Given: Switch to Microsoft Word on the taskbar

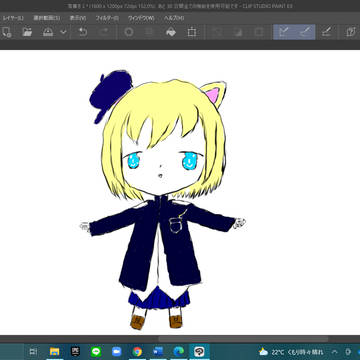Looking at the screenshot, I should (158, 352).
